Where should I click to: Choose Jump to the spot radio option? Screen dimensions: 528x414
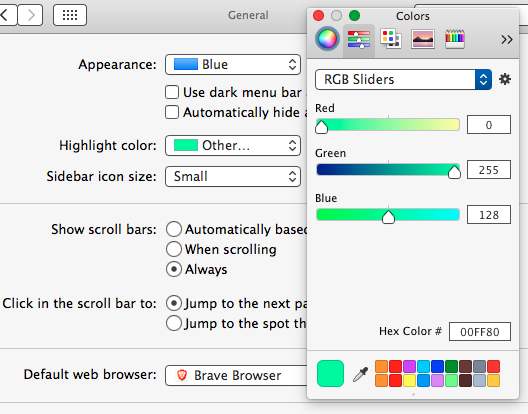click(x=174, y=323)
